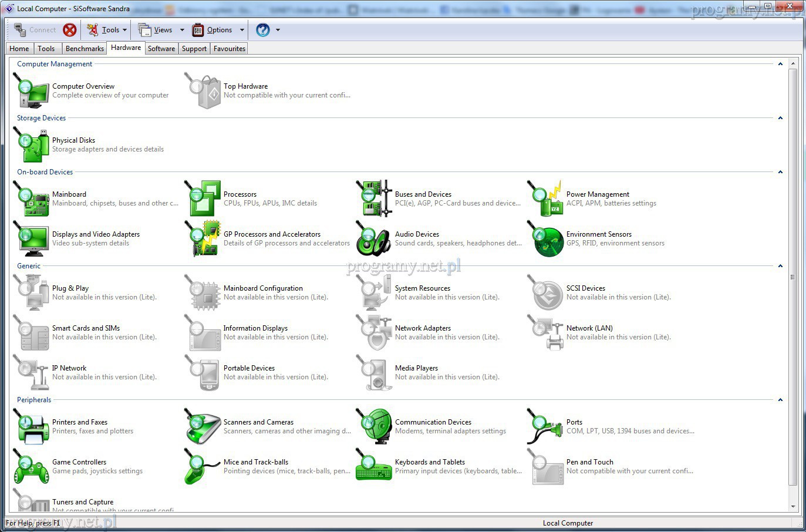The height and width of the screenshot is (532, 806).
Task: Switch to the Software tab
Action: 161,49
